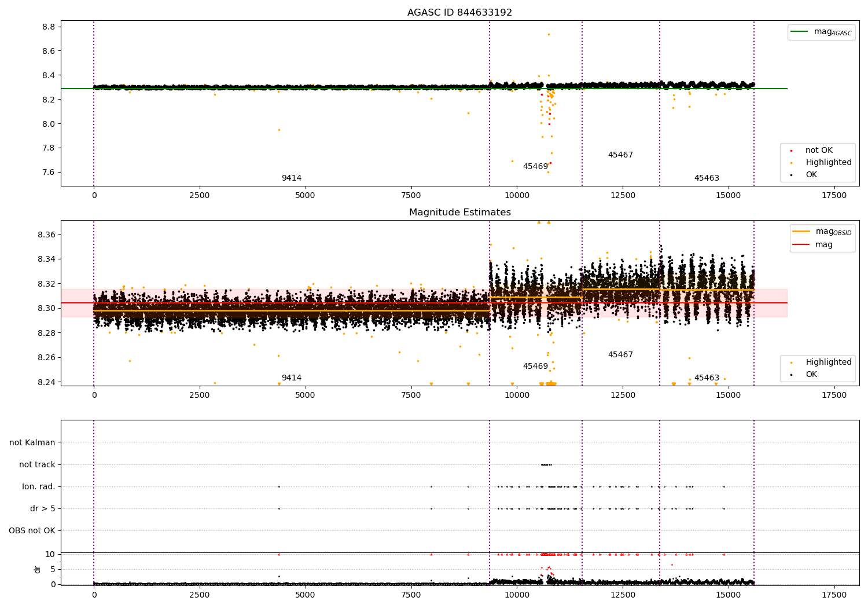Select the orange mag OBSID legend entry
Screen dimensions: 868x608
click(x=822, y=232)
